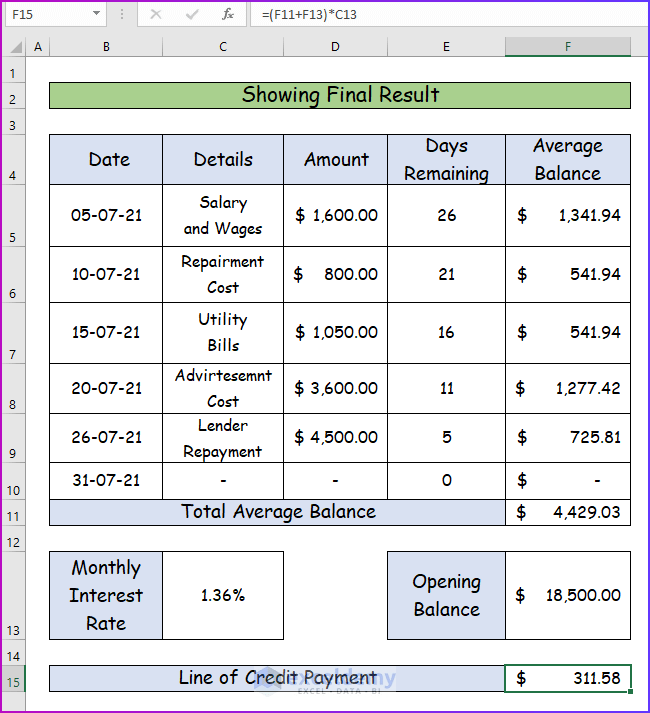The height and width of the screenshot is (713, 650).
Task: Select row 11 header
Action: pos(13,512)
